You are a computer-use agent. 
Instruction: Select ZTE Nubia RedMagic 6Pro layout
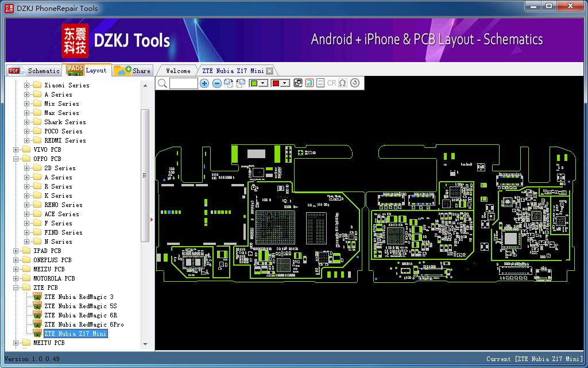pos(84,324)
